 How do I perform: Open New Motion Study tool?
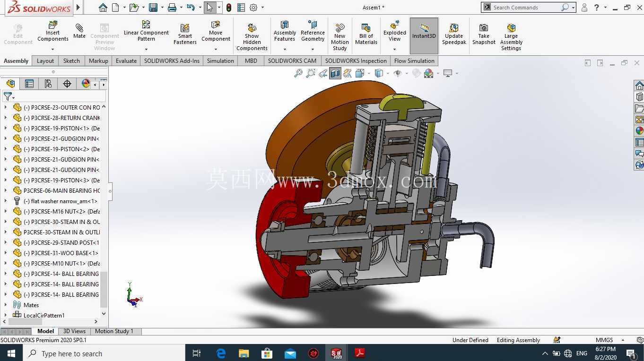339,36
